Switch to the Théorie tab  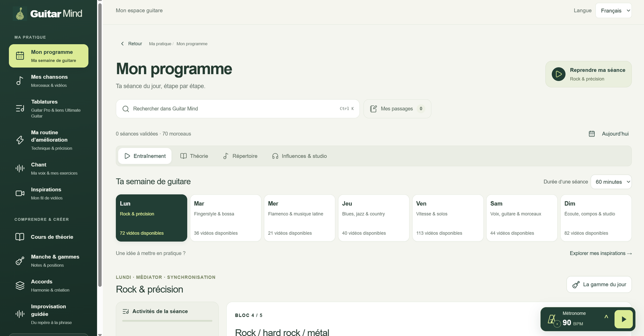coord(194,156)
